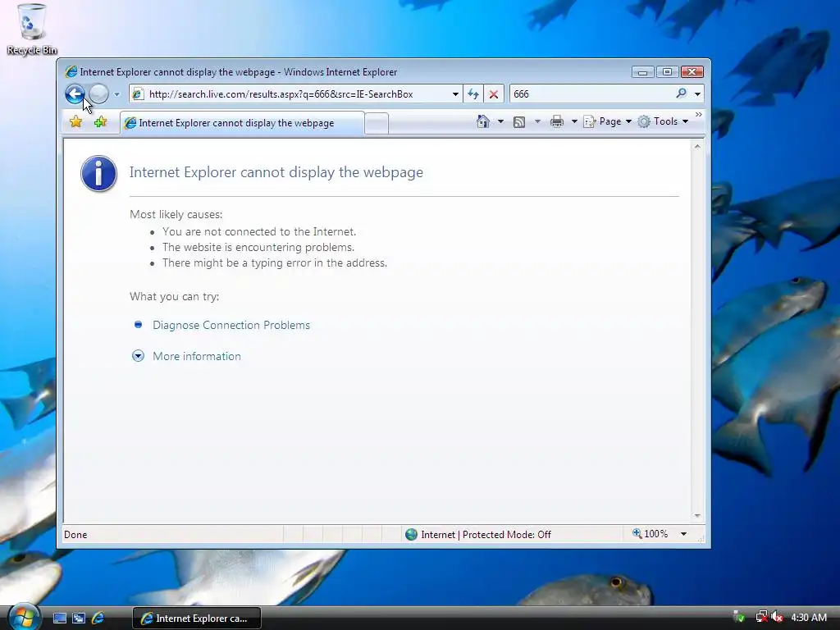
Task: Click the 'Done' status bar text
Action: 75,535
